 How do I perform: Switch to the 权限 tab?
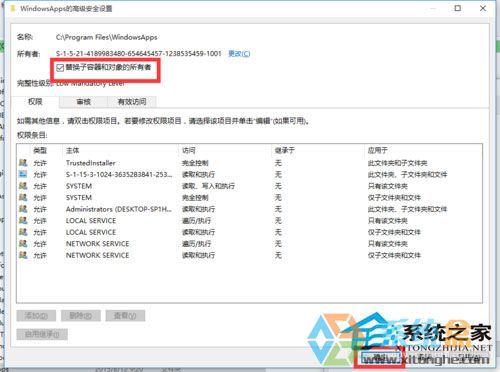[x=35, y=102]
